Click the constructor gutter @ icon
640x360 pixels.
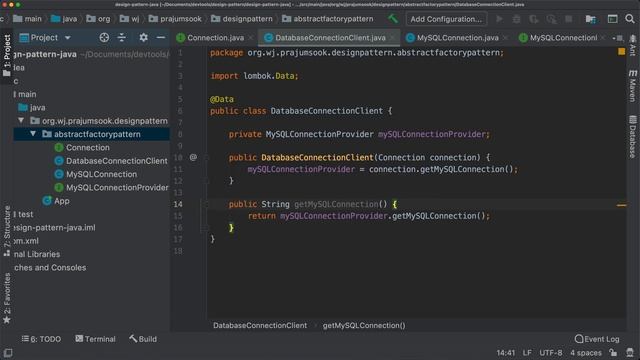[193, 157]
